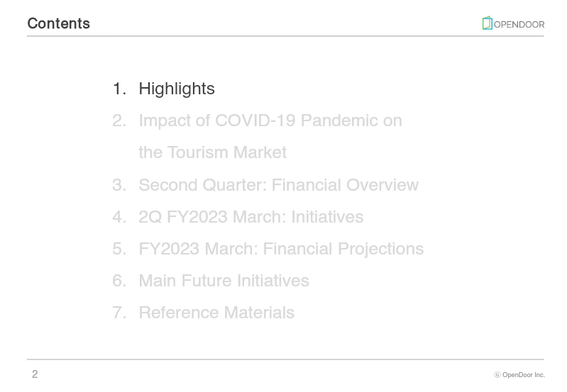Click the OPENDOOR brand name text
The image size is (567, 392).
point(519,24)
